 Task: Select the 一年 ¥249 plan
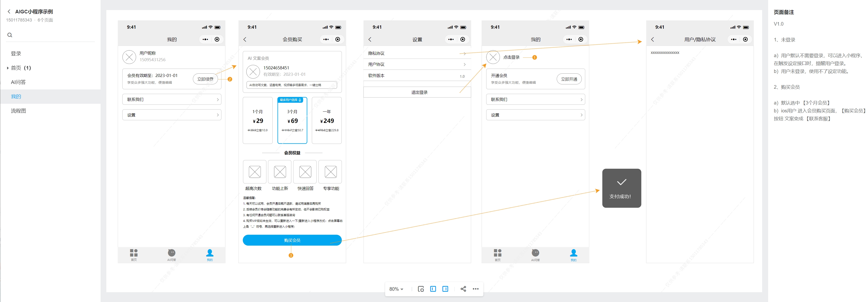(x=327, y=121)
